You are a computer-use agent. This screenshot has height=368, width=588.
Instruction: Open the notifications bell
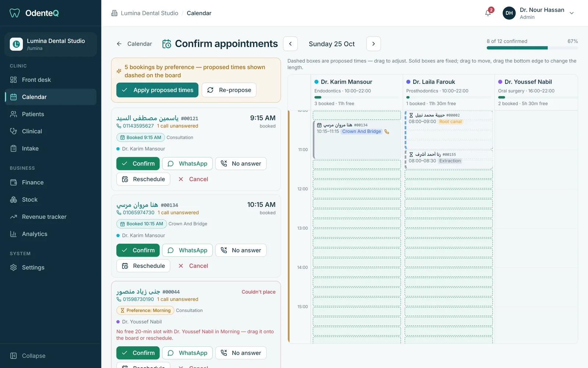pos(488,13)
